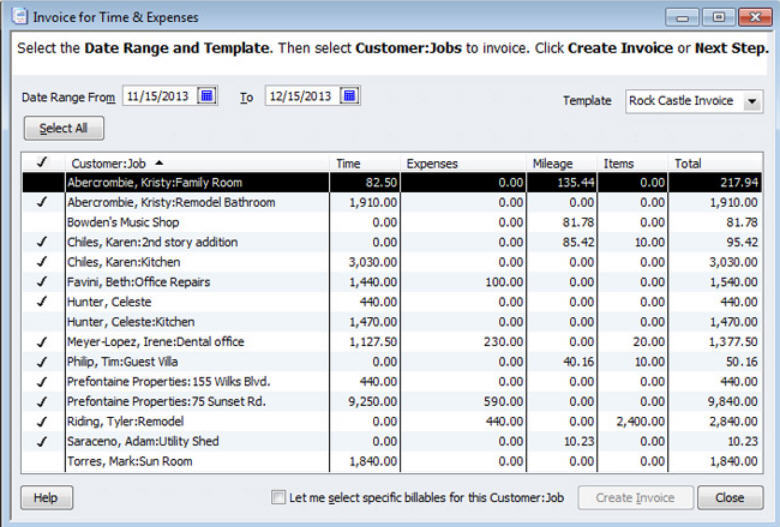Open the Date Range From calendar picker
Viewport: 780px width, 527px height.
click(x=207, y=97)
